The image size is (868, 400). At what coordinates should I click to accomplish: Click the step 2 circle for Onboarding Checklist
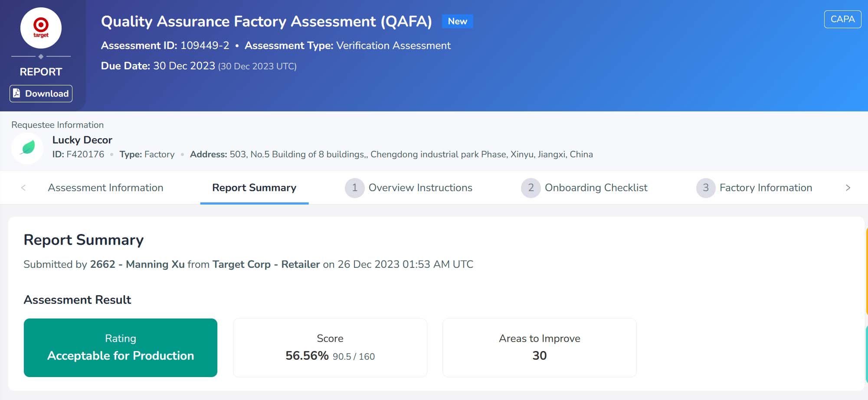pyautogui.click(x=531, y=188)
